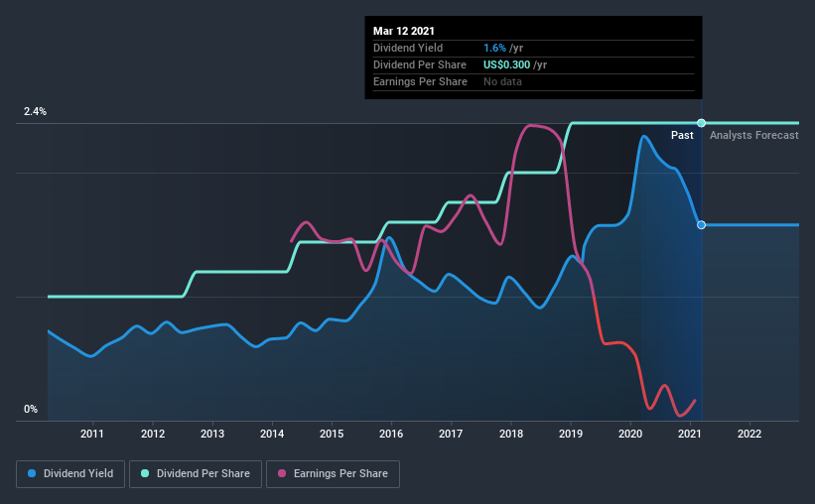Select the 2014 year on the x-axis
Viewport: 815px width, 504px height.
click(272, 434)
